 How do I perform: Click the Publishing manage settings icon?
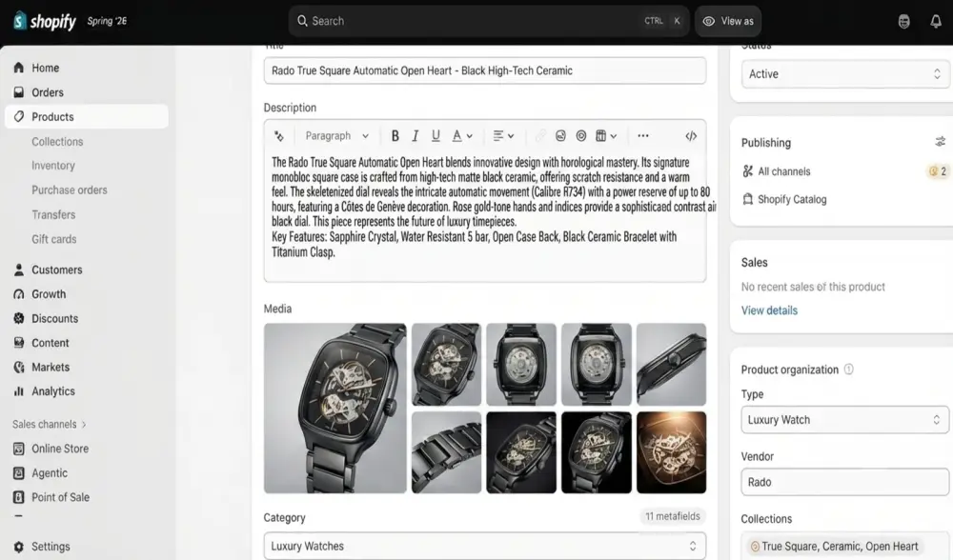(x=941, y=142)
